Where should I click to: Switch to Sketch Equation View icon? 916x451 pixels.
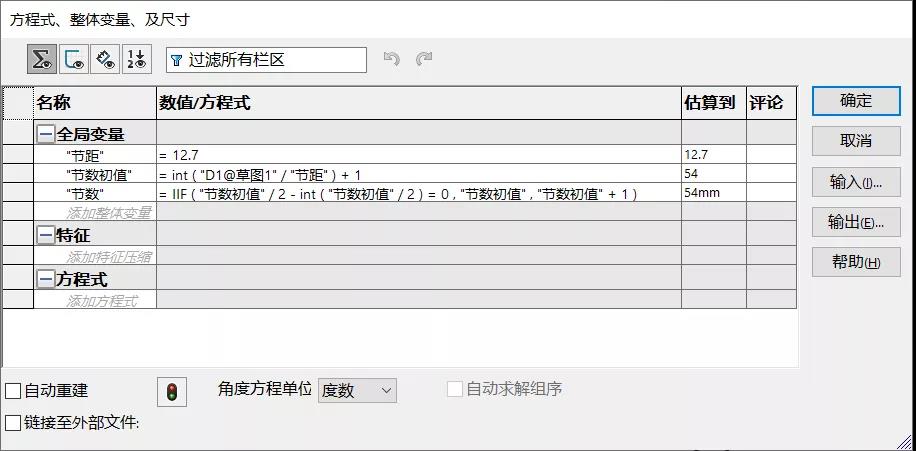tap(74, 59)
